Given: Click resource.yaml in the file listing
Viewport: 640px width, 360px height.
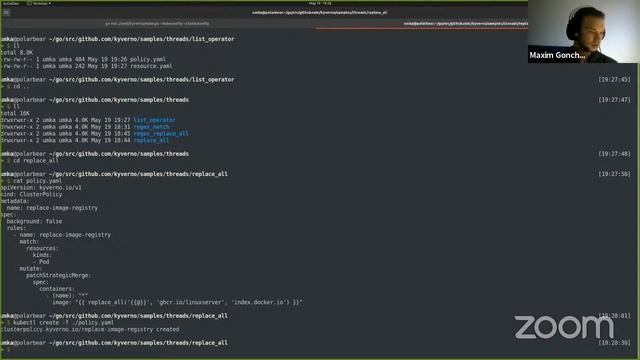Looking at the screenshot, I should [151, 66].
